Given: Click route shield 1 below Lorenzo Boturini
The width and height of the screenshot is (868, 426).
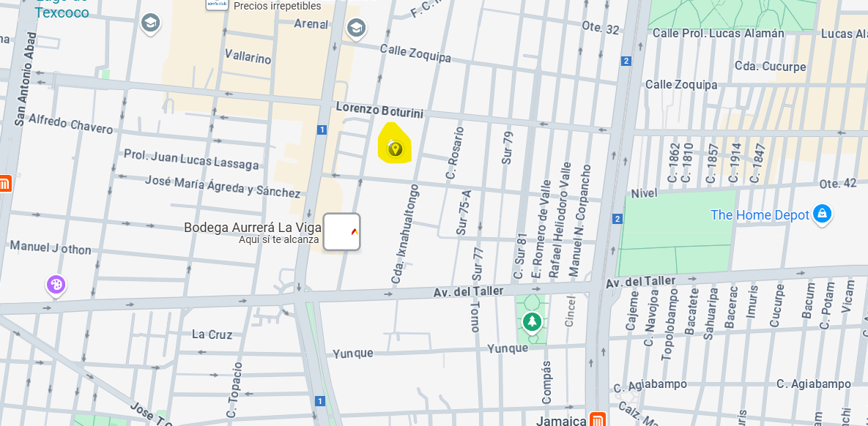Looking at the screenshot, I should (322, 130).
